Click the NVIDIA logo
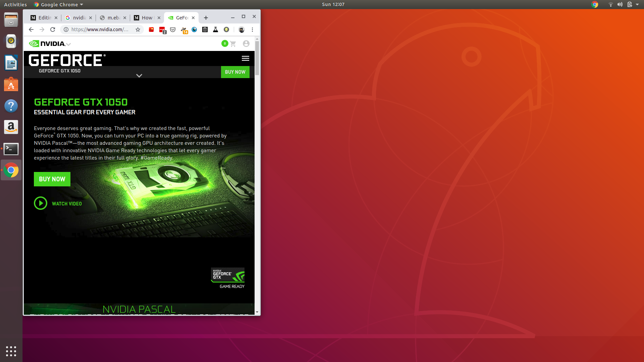Screen dimensions: 644x362 [x=47, y=44]
